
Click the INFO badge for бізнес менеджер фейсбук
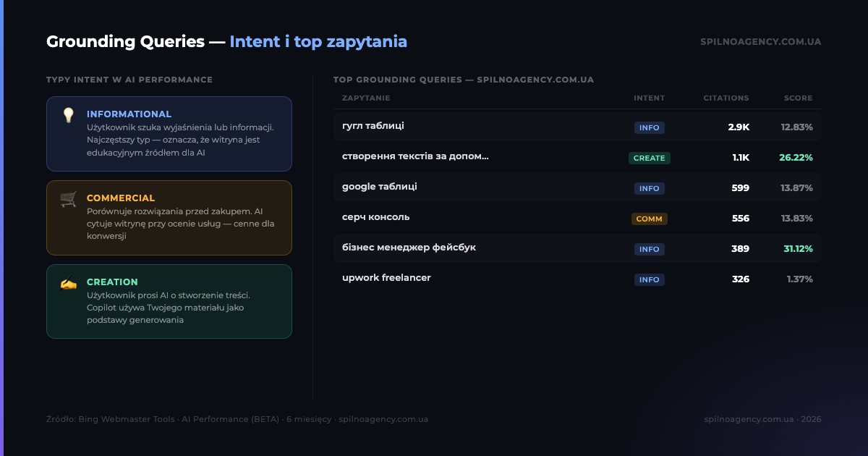coord(650,249)
